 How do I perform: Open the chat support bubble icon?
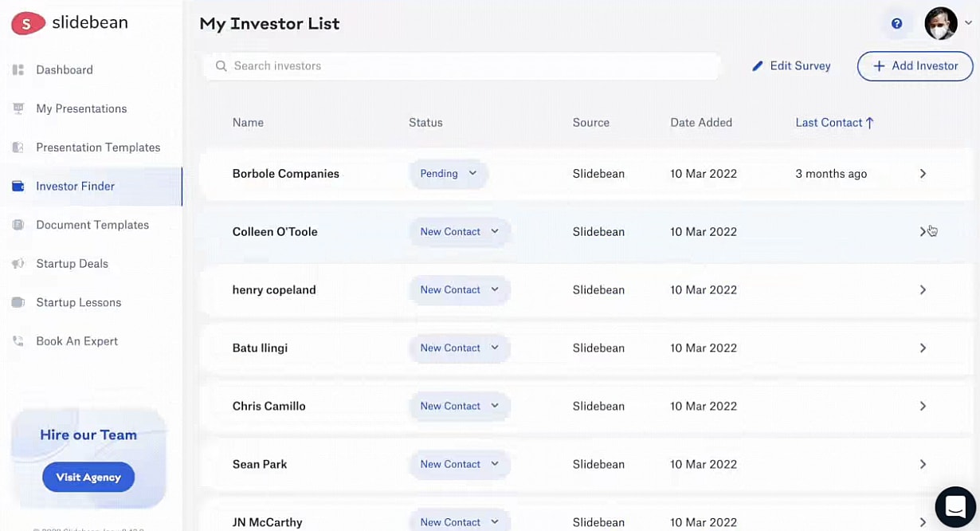(955, 507)
